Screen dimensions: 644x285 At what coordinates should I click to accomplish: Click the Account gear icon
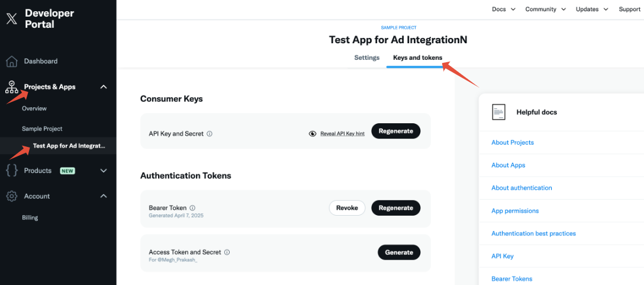pyautogui.click(x=12, y=196)
